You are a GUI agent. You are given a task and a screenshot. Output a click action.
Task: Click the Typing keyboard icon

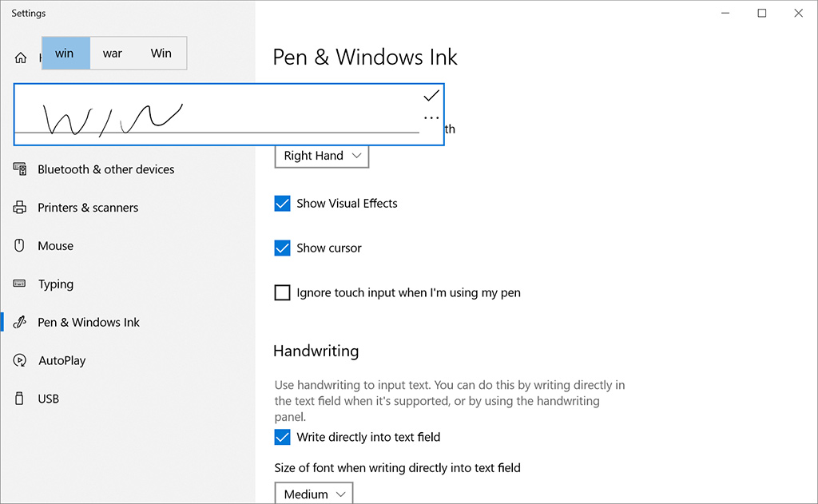point(20,284)
